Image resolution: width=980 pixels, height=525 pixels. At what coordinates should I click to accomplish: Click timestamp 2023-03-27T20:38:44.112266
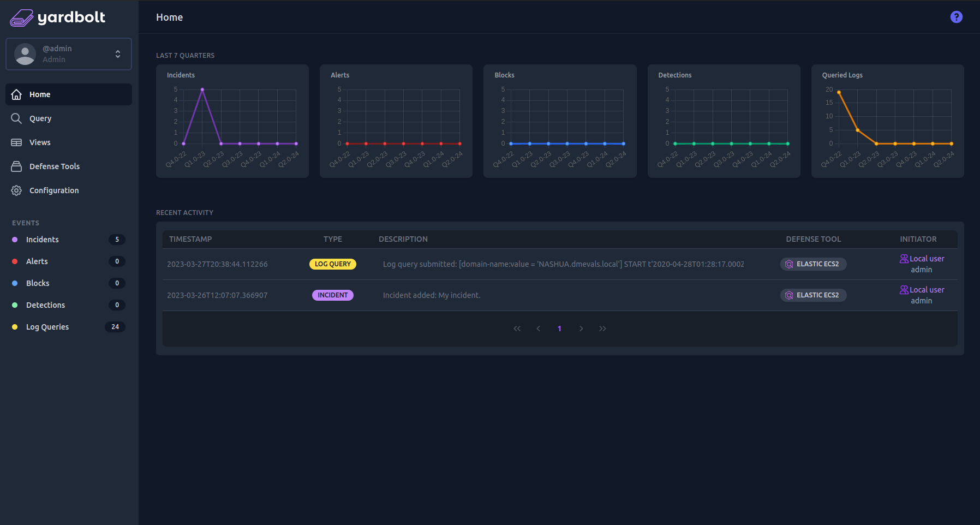point(217,264)
